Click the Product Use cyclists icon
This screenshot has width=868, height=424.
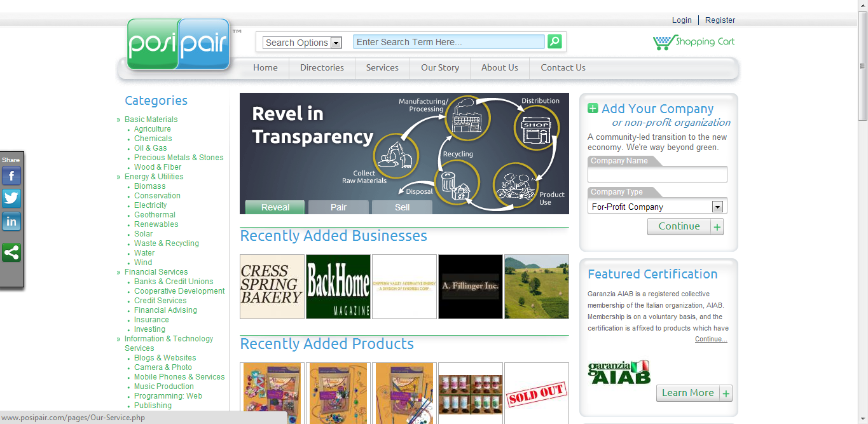point(516,185)
